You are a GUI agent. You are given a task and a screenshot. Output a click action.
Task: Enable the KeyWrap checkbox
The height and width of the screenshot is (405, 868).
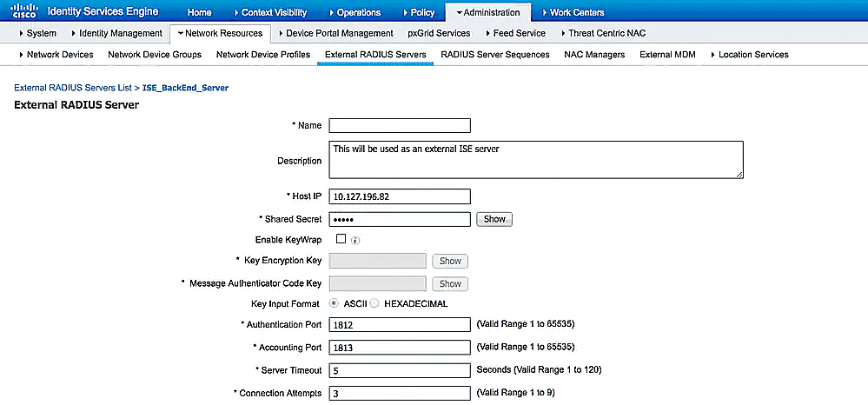[341, 239]
